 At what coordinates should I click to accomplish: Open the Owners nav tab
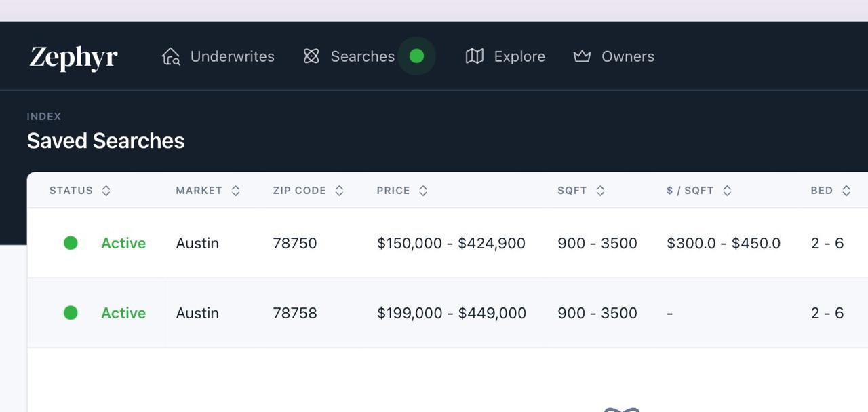coord(627,56)
